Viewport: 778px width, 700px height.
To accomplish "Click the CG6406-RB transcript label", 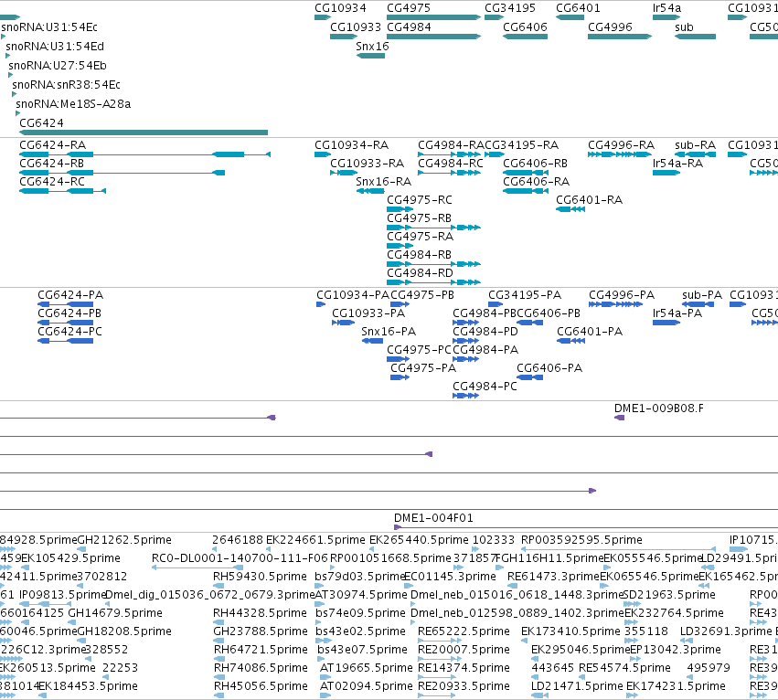I will (x=535, y=164).
